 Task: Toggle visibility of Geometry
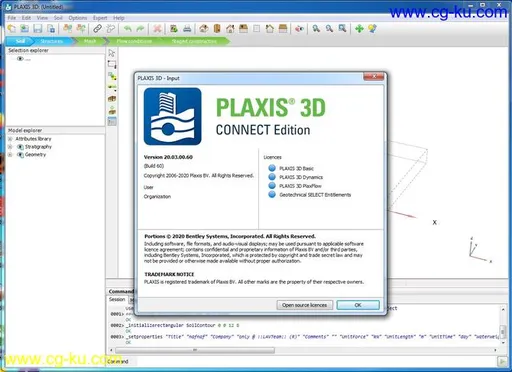(20, 155)
